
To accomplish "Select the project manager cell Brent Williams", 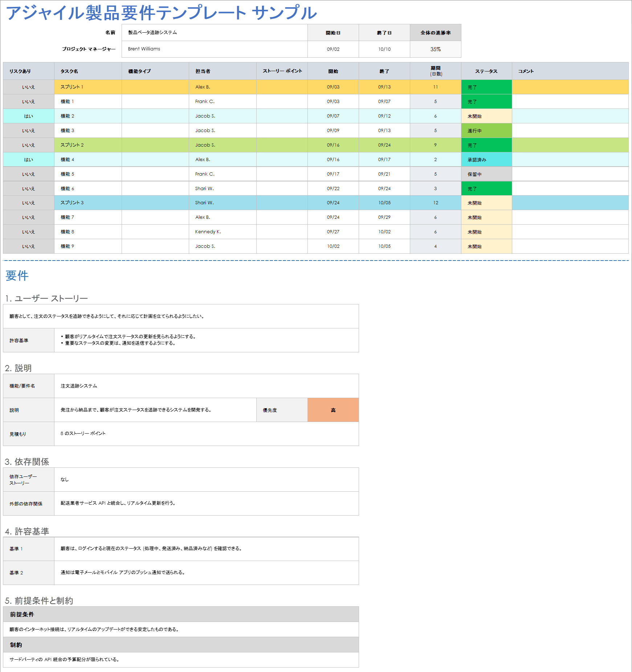I will [215, 49].
